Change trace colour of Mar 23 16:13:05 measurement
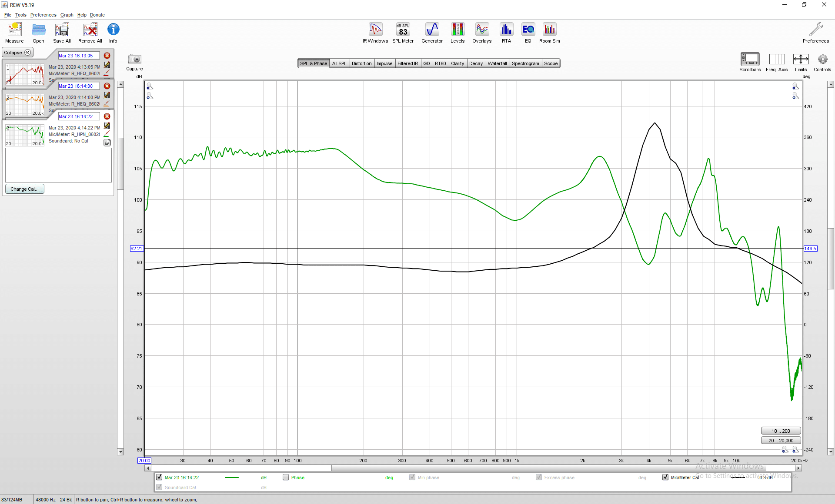835x504 pixels. tap(107, 73)
